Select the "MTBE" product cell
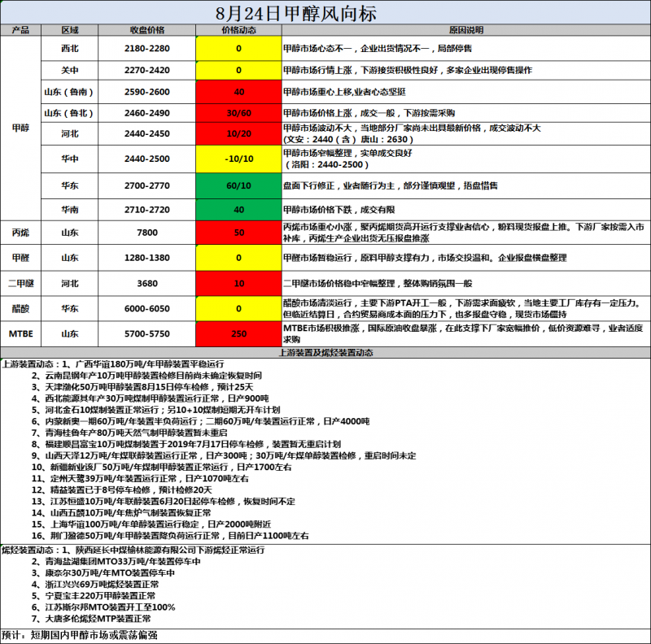This screenshot has height=644, width=651. click(x=21, y=334)
